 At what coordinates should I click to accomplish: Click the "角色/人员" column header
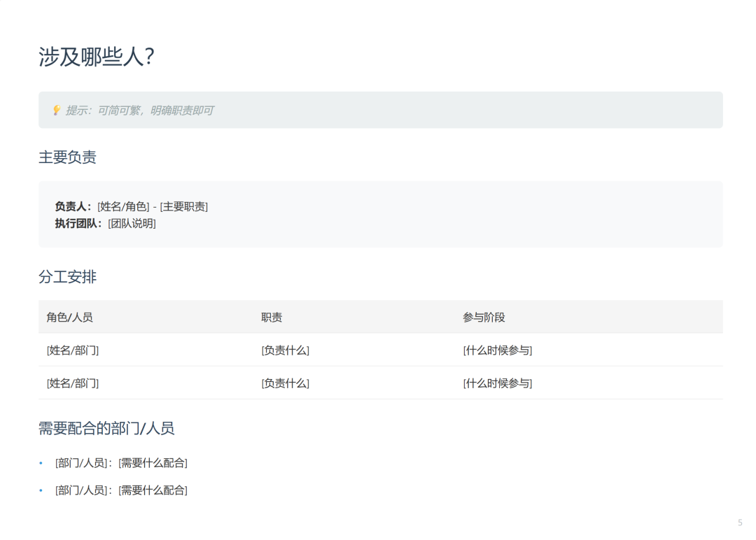pyautogui.click(x=69, y=318)
